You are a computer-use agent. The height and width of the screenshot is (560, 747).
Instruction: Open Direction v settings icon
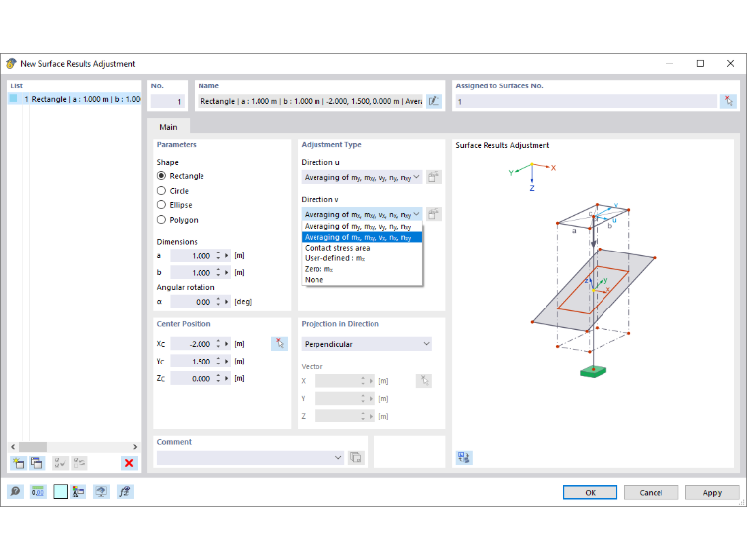pos(433,214)
